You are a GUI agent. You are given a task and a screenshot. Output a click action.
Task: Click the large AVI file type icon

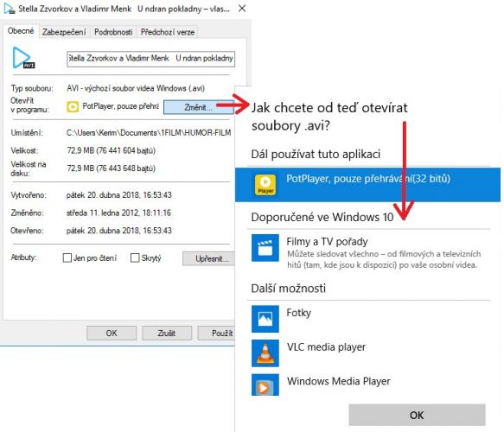coord(23,58)
